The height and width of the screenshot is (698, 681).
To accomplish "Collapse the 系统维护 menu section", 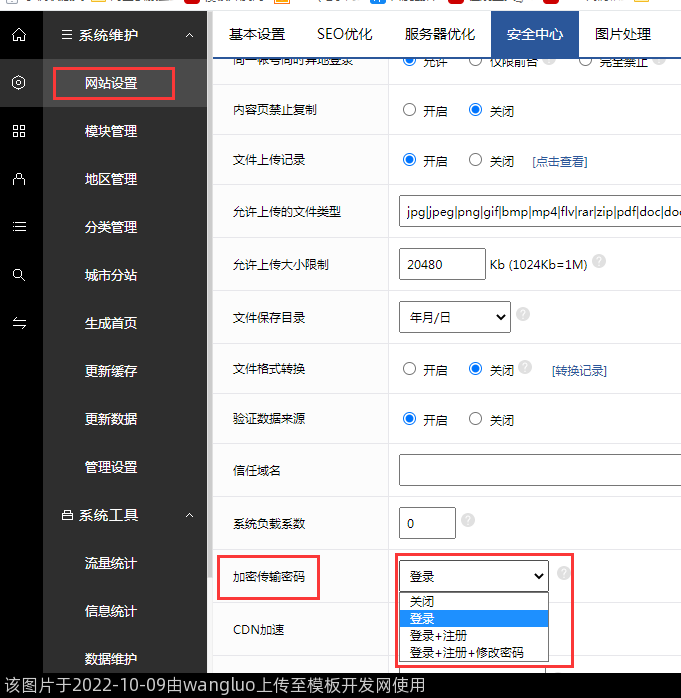I will 190,36.
